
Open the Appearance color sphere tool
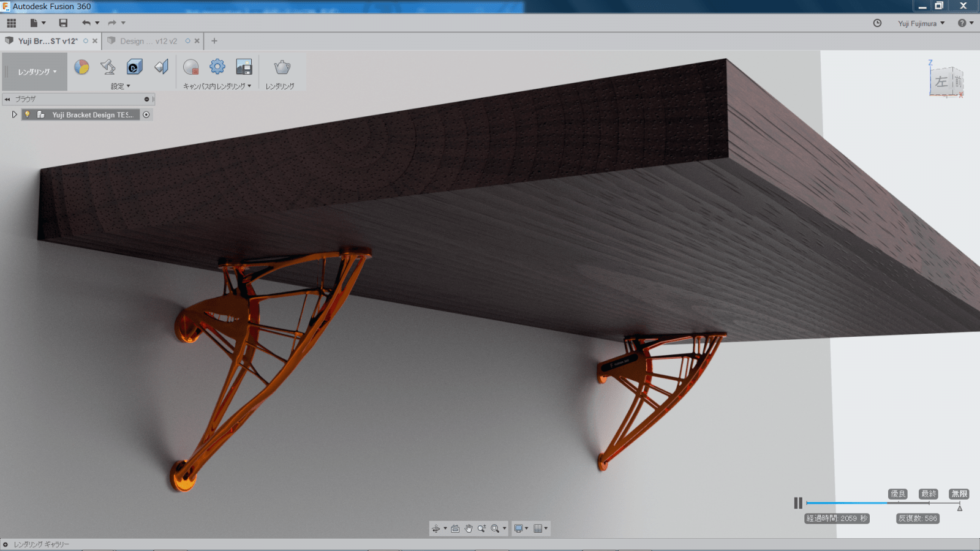pyautogui.click(x=81, y=67)
